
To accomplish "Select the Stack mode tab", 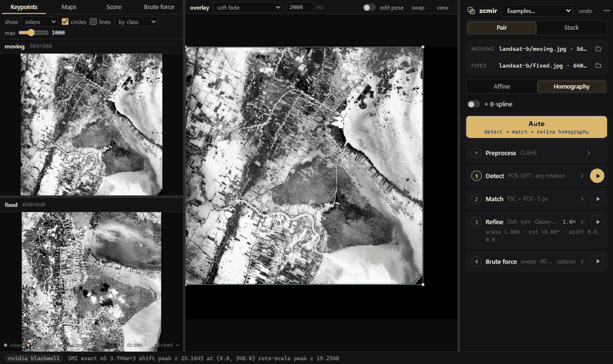I will 571,28.
